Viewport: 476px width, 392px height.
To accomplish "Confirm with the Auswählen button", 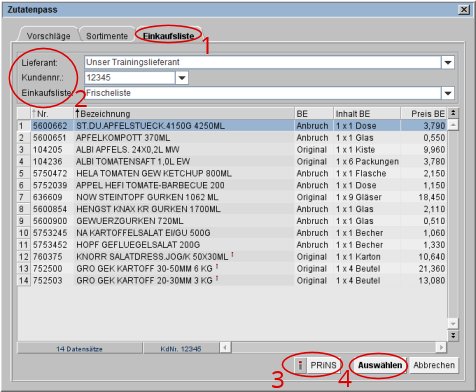I will tap(380, 365).
